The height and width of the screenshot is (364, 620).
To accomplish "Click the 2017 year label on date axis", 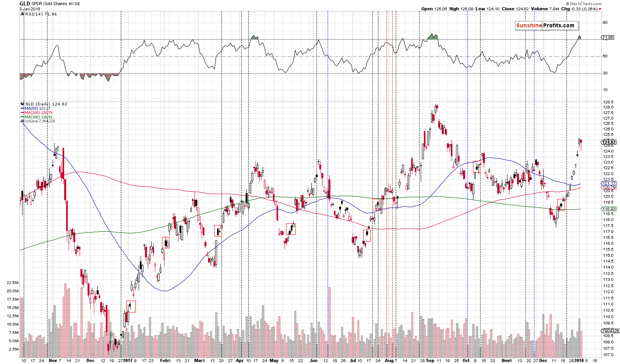I will click(128, 360).
